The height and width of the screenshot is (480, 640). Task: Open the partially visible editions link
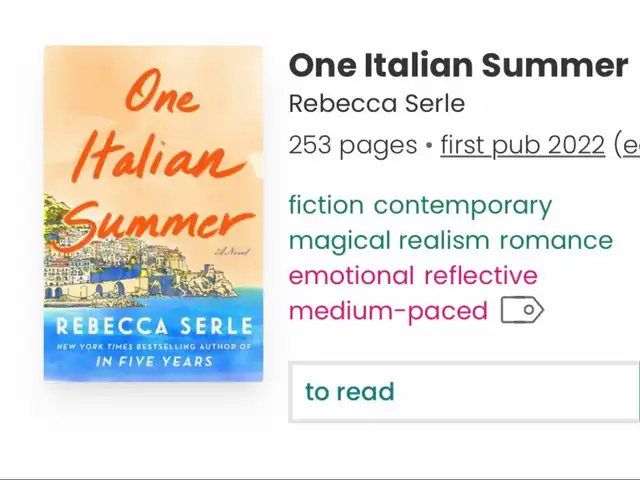coord(629,145)
